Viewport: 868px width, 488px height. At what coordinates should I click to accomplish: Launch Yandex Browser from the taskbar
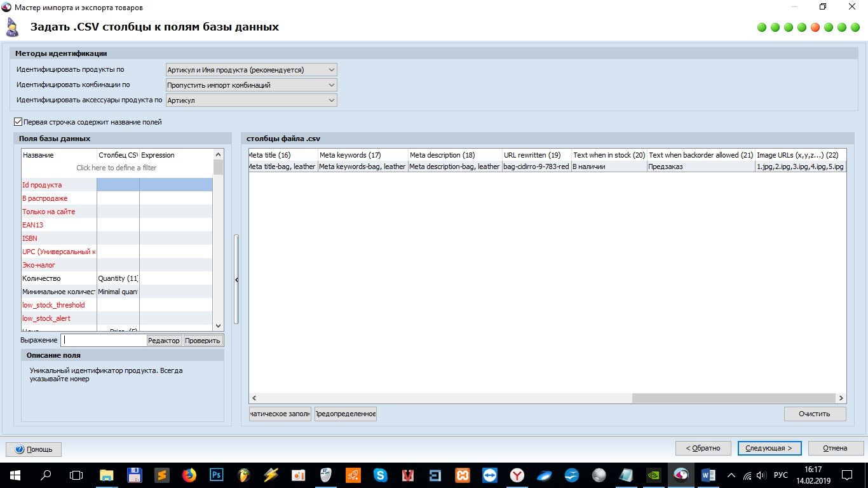click(518, 475)
